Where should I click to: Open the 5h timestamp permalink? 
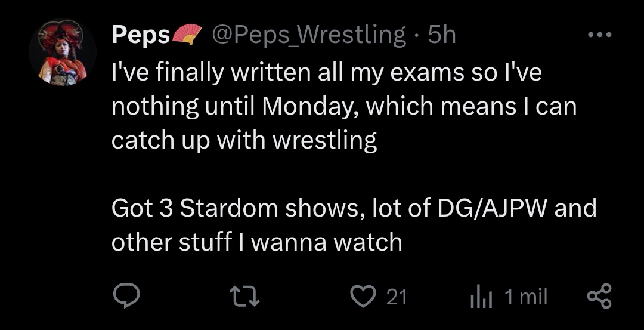click(x=442, y=36)
